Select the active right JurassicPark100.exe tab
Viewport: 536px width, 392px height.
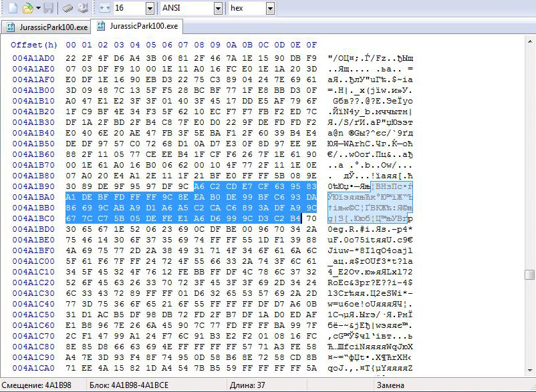click(144, 27)
